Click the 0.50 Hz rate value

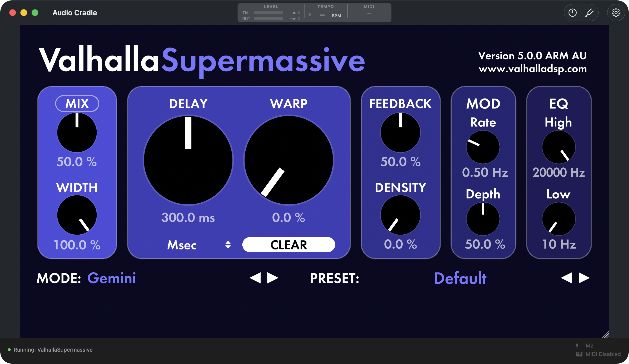pyautogui.click(x=485, y=172)
